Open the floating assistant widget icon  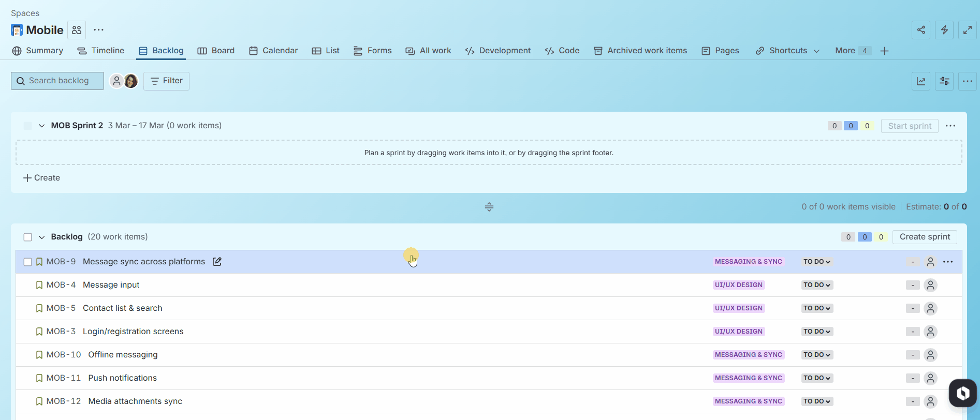(962, 393)
